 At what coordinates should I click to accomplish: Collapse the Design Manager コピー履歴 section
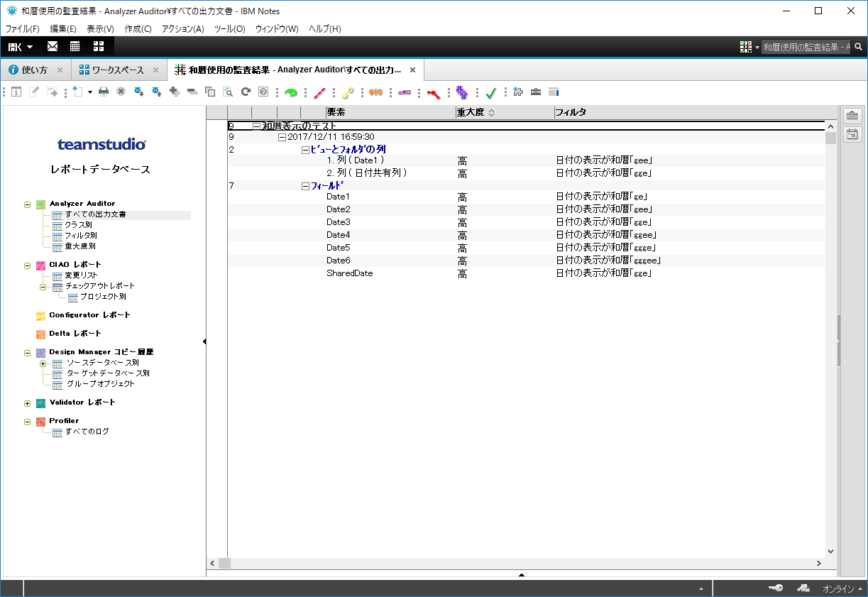(x=28, y=352)
